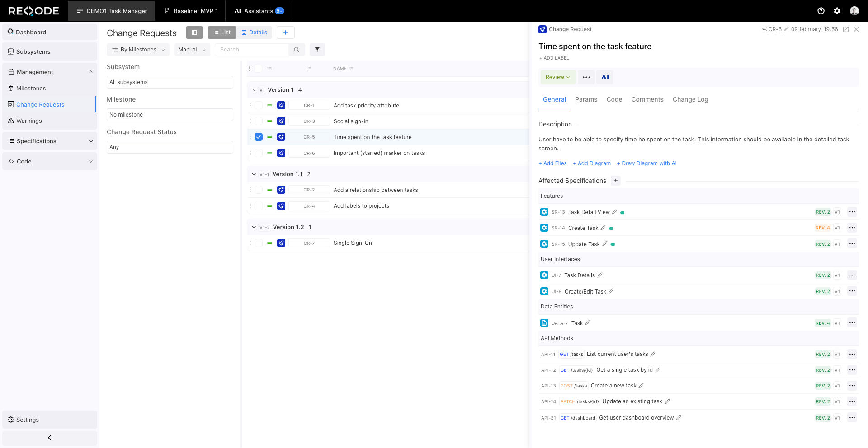The height and width of the screenshot is (448, 868).
Task: Click the share icon next to CR-5
Action: coord(765,29)
